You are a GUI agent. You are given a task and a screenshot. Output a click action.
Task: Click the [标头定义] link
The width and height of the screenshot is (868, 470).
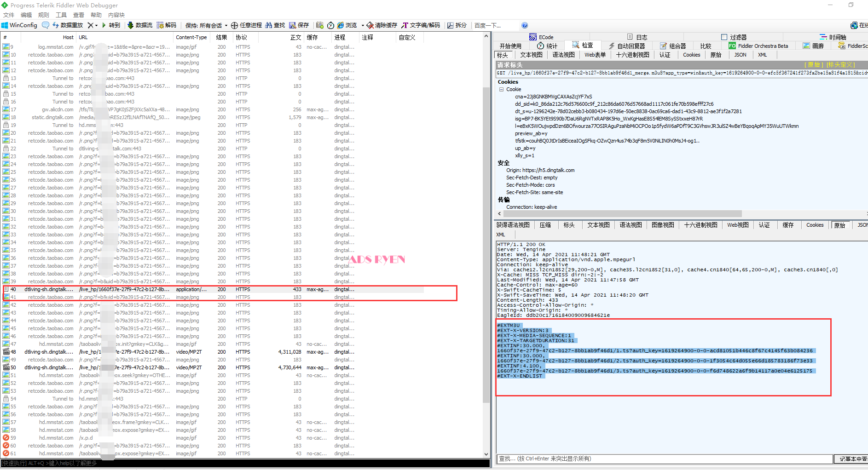pos(840,65)
